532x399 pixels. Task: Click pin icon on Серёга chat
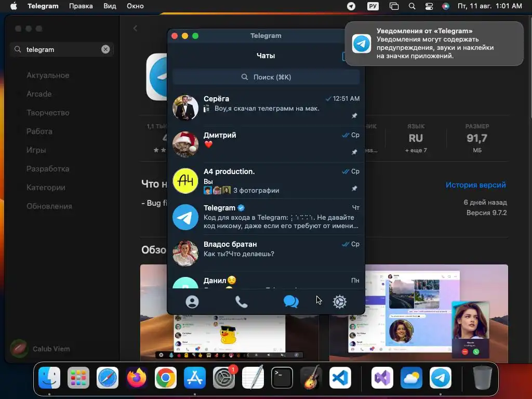point(354,116)
